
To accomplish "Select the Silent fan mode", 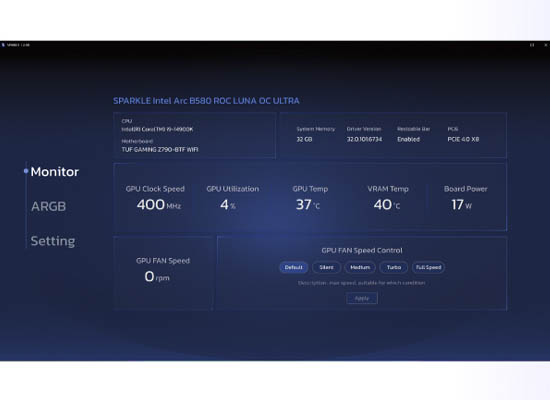I will [326, 267].
